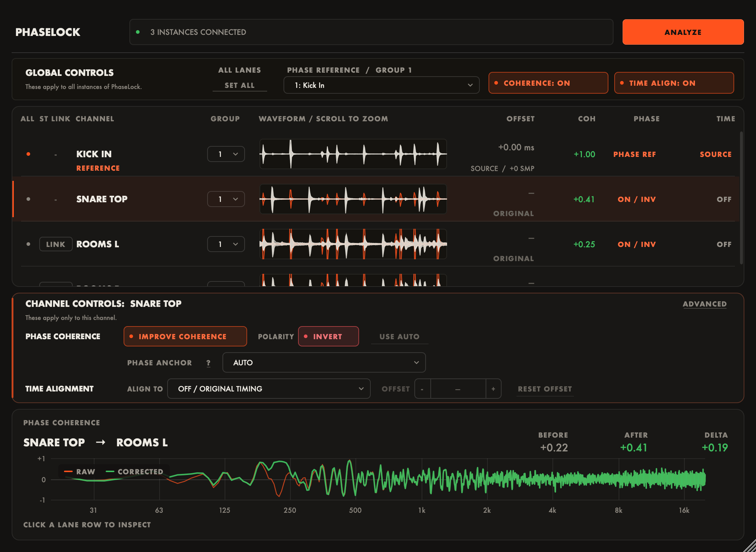Click the offset value input field
Image resolution: width=756 pixels, height=552 pixels.
click(x=458, y=389)
